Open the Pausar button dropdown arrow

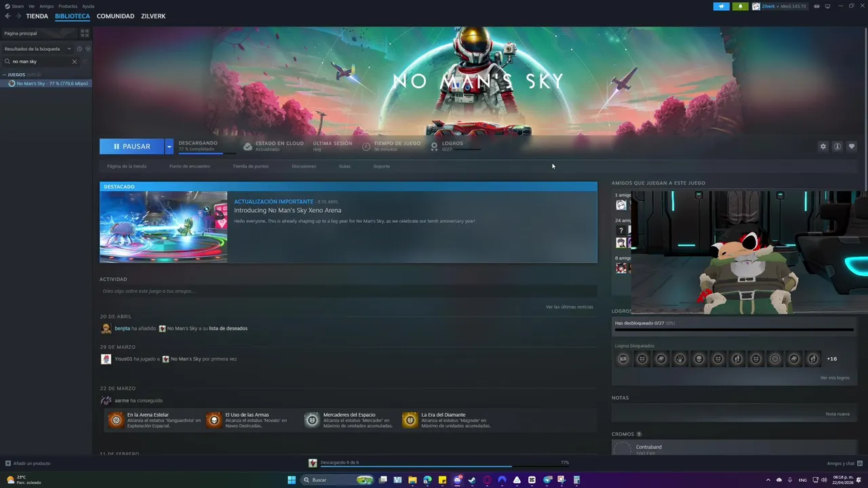[x=169, y=146]
